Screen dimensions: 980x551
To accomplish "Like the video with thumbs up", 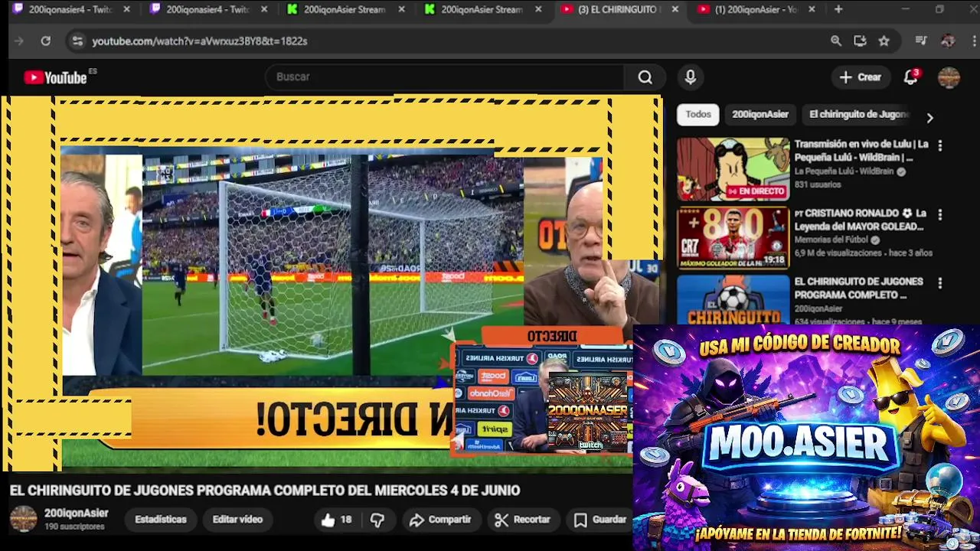I will point(336,520).
